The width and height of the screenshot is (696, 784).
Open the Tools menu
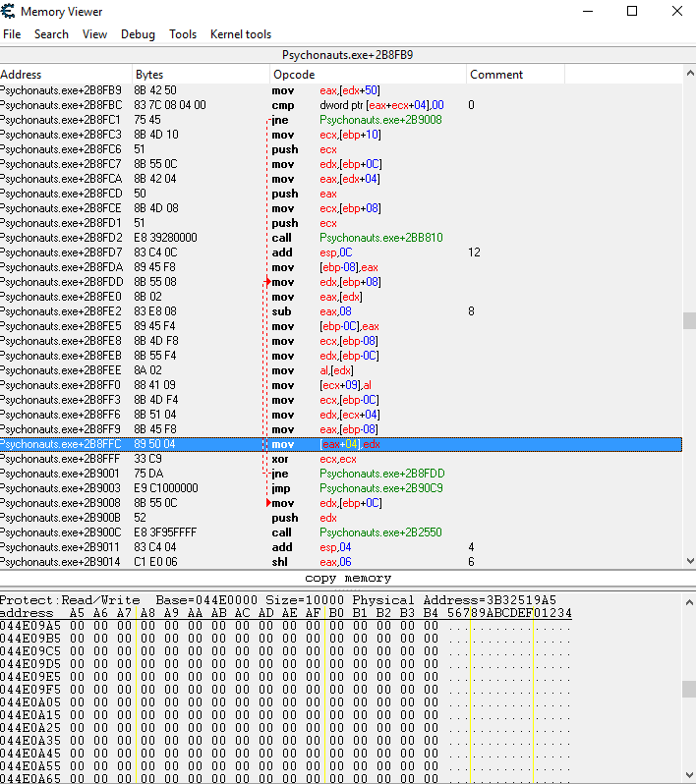(183, 33)
